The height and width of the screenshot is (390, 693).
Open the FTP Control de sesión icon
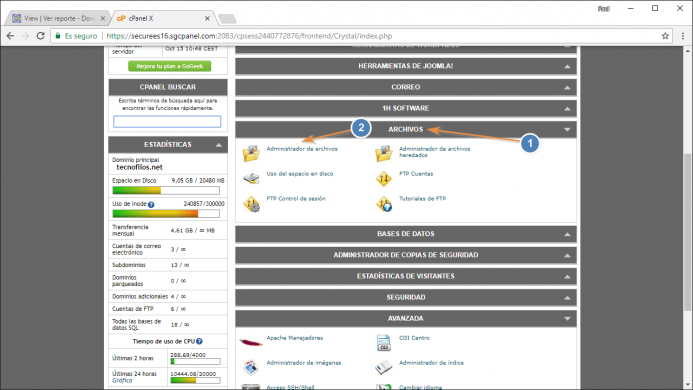[x=251, y=204]
